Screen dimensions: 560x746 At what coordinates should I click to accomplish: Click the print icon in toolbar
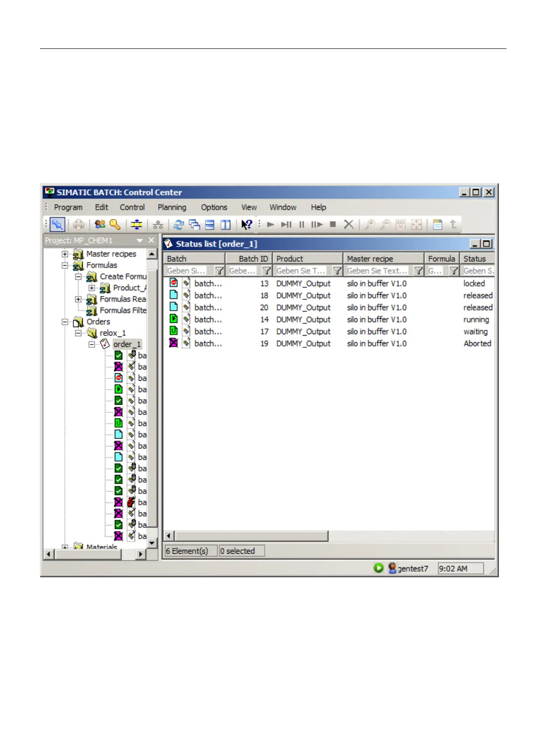click(79, 225)
